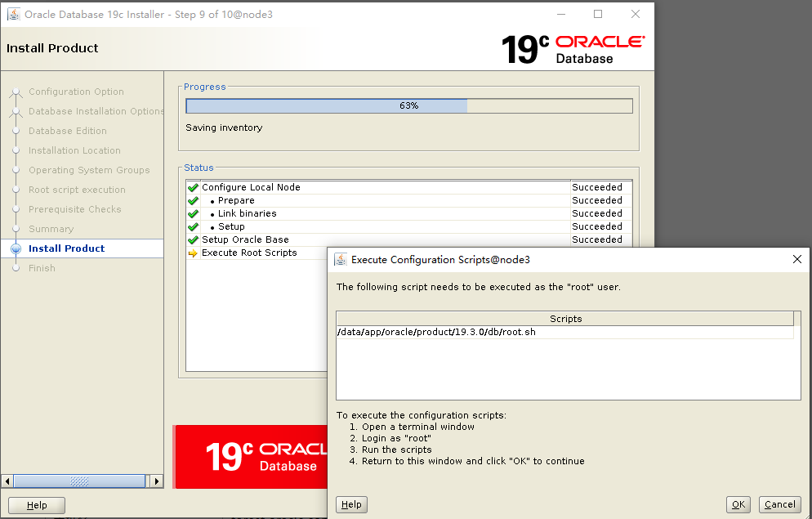The height and width of the screenshot is (519, 812).
Task: Click yellow arrow beside Execute Root Scripts
Action: pyautogui.click(x=193, y=253)
